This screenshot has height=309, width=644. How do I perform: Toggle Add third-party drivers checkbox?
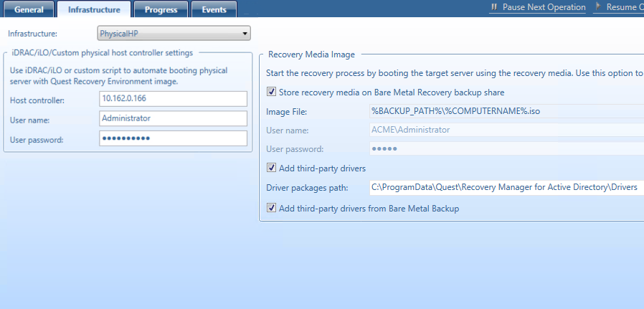point(272,168)
